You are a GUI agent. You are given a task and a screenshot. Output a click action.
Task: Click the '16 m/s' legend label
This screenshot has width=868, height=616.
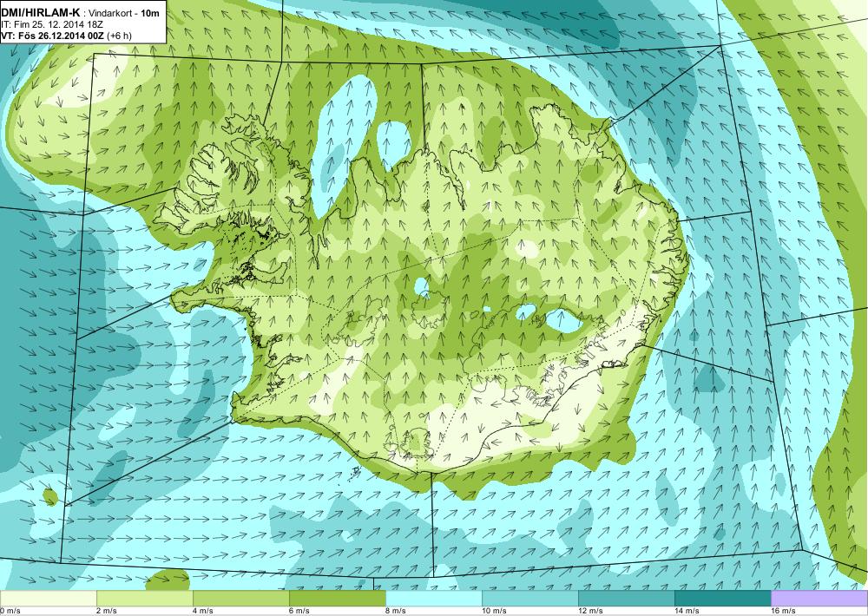(783, 611)
